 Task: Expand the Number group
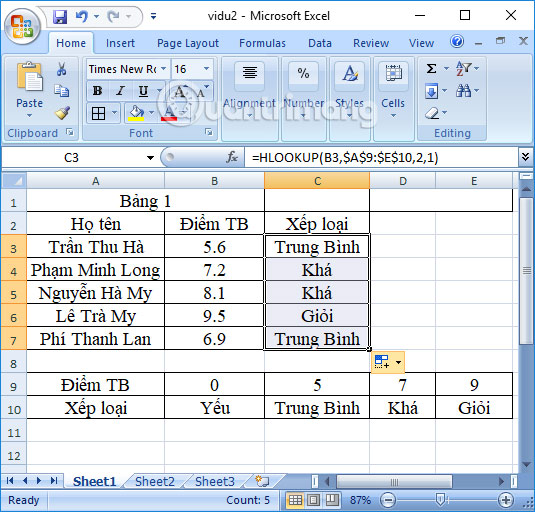304,100
